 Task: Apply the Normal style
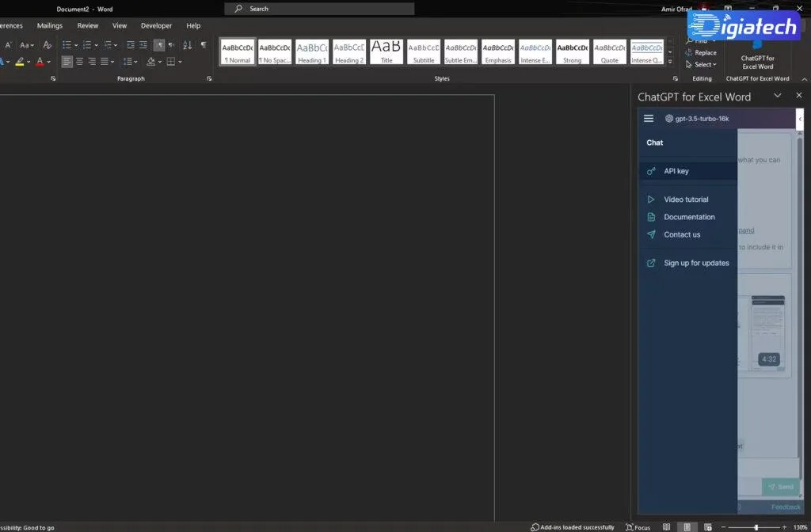[x=238, y=51]
